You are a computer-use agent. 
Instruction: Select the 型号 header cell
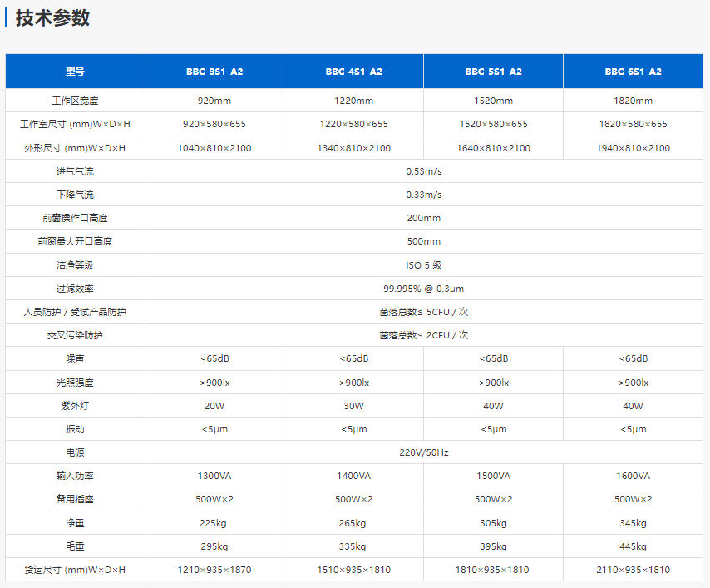[75, 72]
